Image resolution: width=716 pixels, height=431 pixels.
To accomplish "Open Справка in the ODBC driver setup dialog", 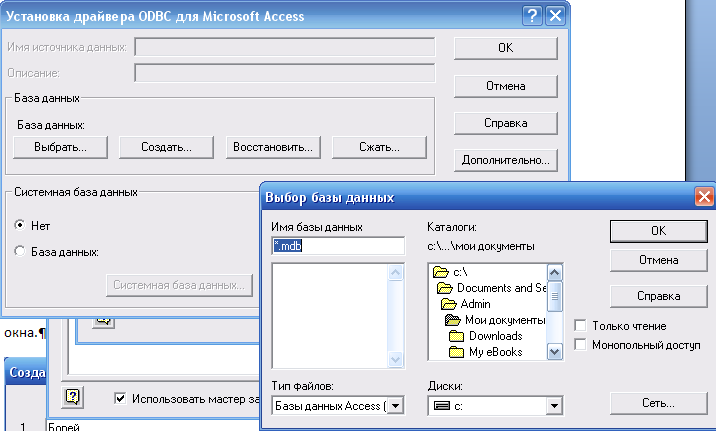I will point(505,123).
